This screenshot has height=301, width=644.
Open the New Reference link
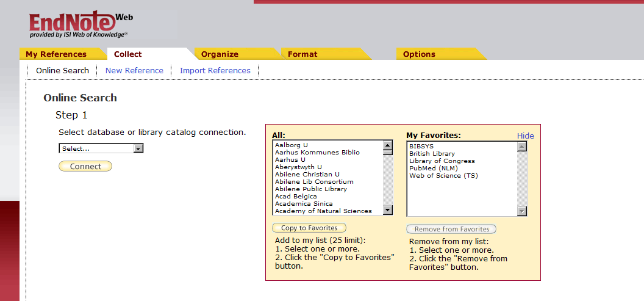pos(134,71)
